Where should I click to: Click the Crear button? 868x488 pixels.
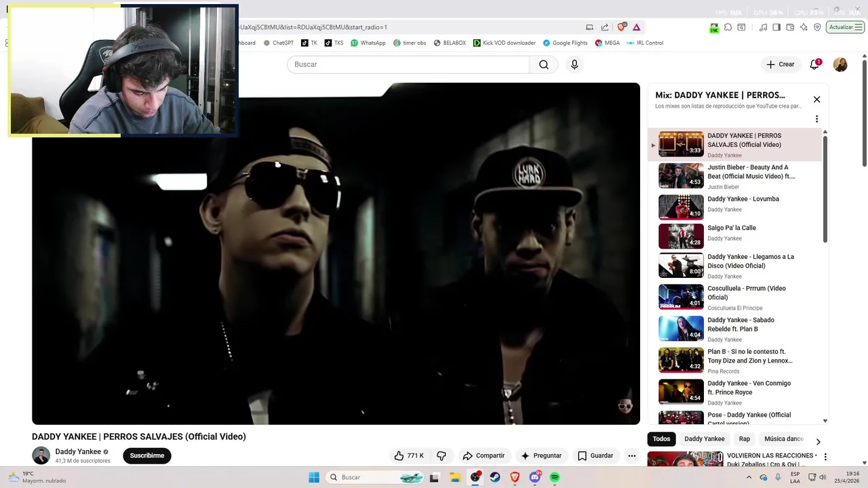(x=780, y=64)
